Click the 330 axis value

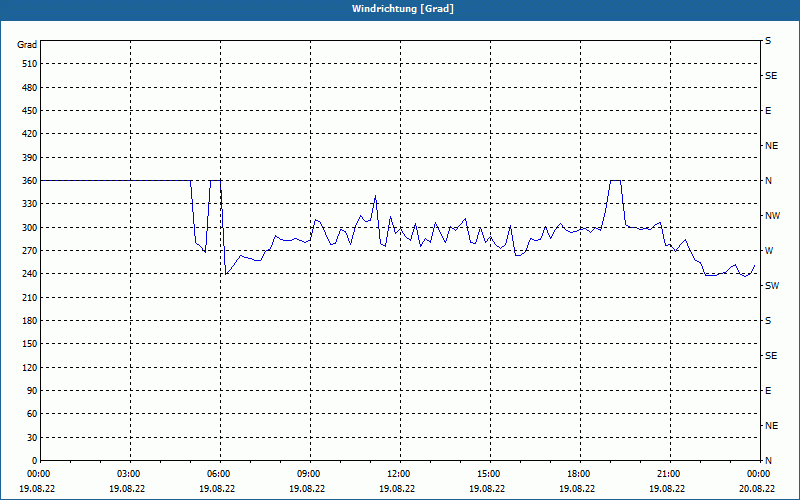[30, 204]
